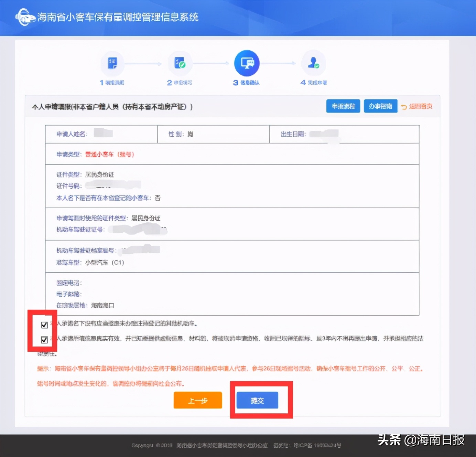The image size is (476, 457).
Task: Click the 机动车驾驶证档案编号 label
Action: click(x=86, y=251)
